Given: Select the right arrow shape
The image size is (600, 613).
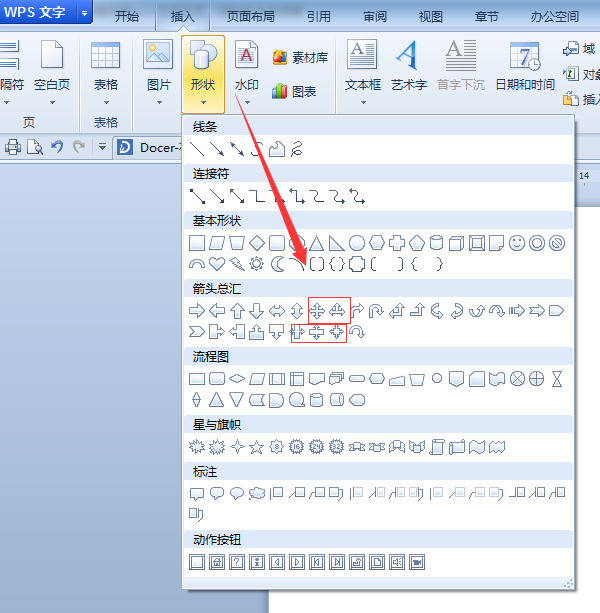Looking at the screenshot, I should (197, 311).
